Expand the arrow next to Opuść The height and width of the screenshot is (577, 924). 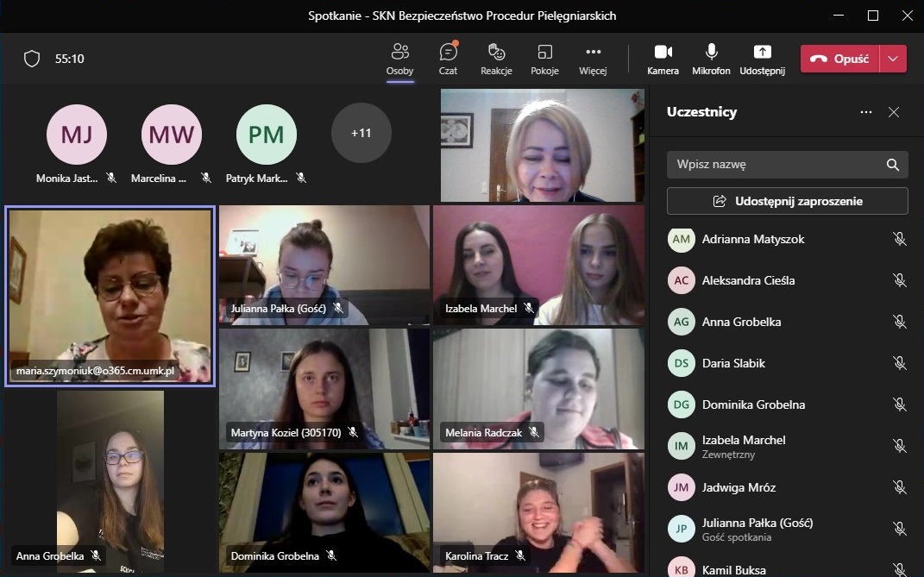pos(893,59)
